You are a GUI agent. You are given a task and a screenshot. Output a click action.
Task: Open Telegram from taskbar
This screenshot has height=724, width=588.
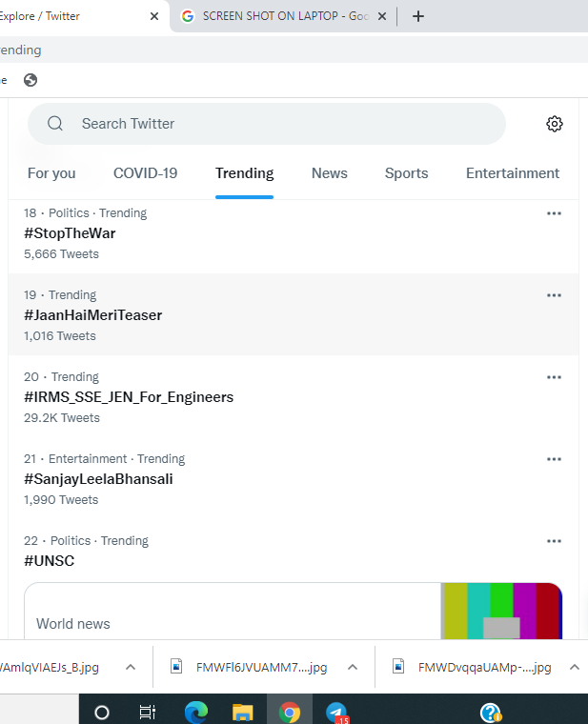click(336, 713)
